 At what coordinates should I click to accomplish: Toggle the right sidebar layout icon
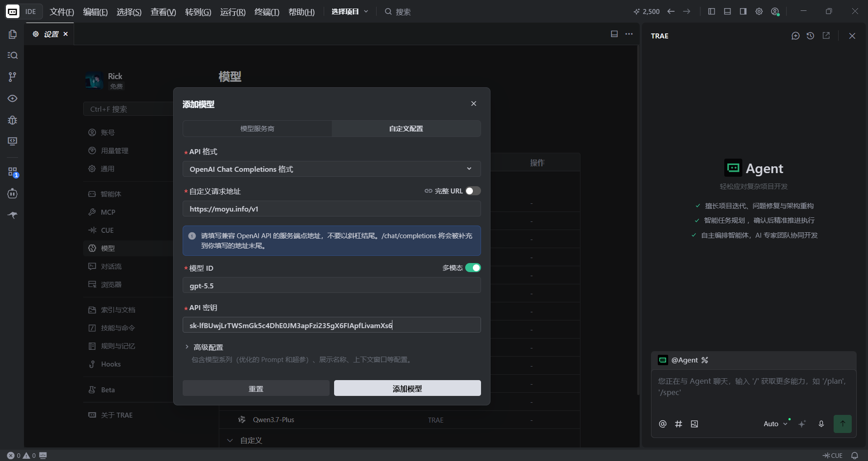pos(743,11)
